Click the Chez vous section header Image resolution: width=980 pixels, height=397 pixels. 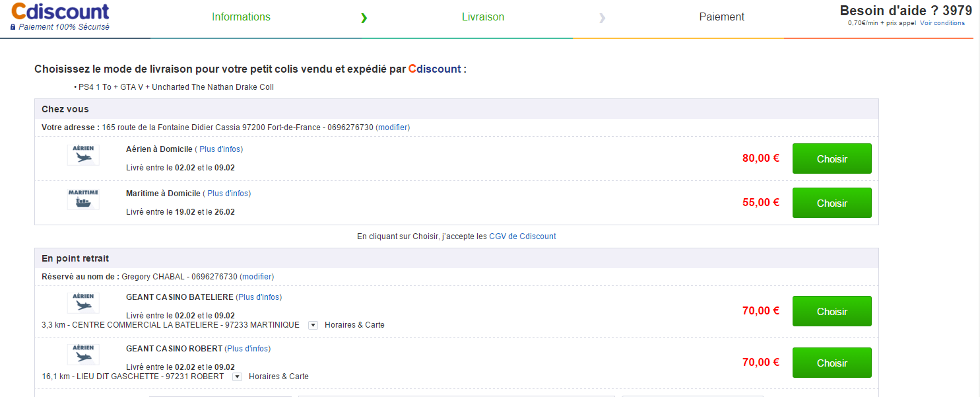(457, 109)
